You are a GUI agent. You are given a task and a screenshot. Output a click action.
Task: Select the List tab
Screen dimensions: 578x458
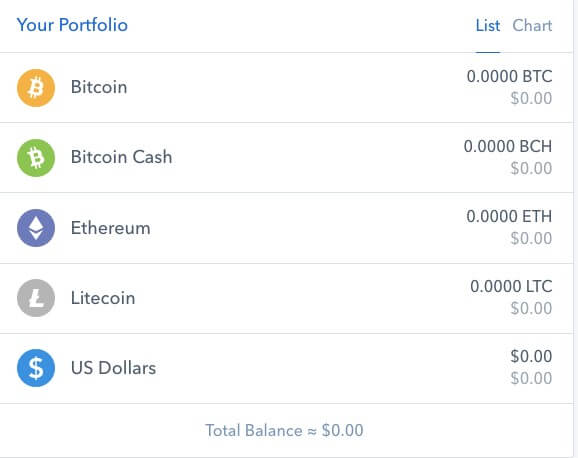[x=488, y=25]
